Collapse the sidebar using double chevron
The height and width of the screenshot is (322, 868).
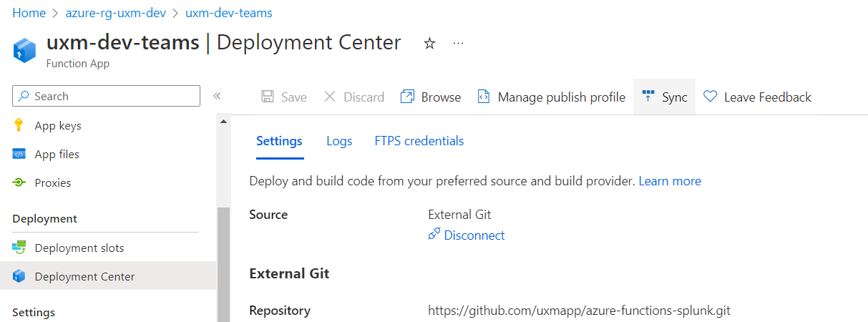point(217,96)
